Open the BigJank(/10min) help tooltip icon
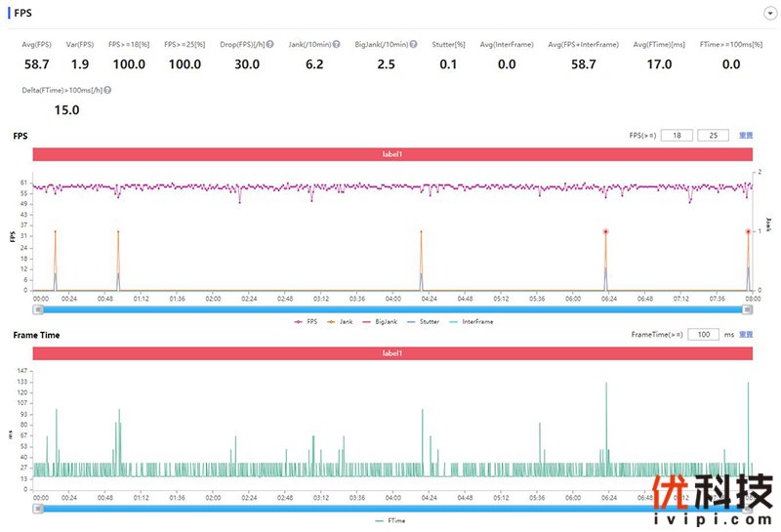This screenshot has height=532, width=781. coord(413,45)
